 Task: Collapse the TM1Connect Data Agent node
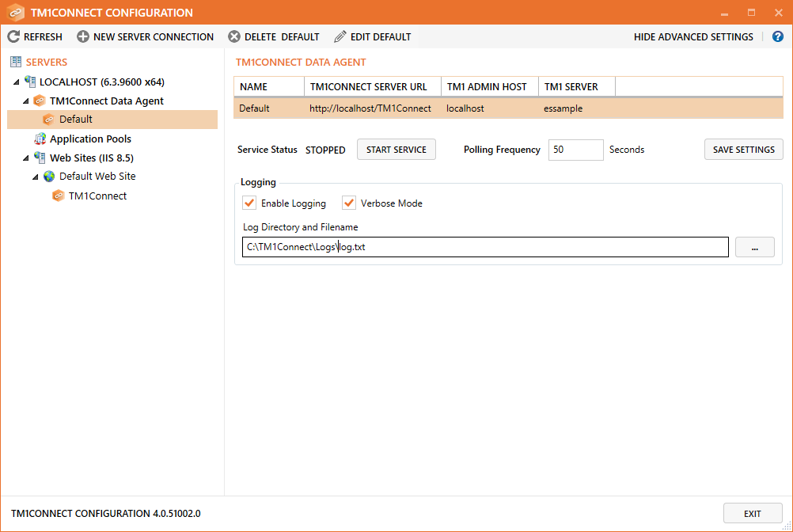click(x=26, y=101)
